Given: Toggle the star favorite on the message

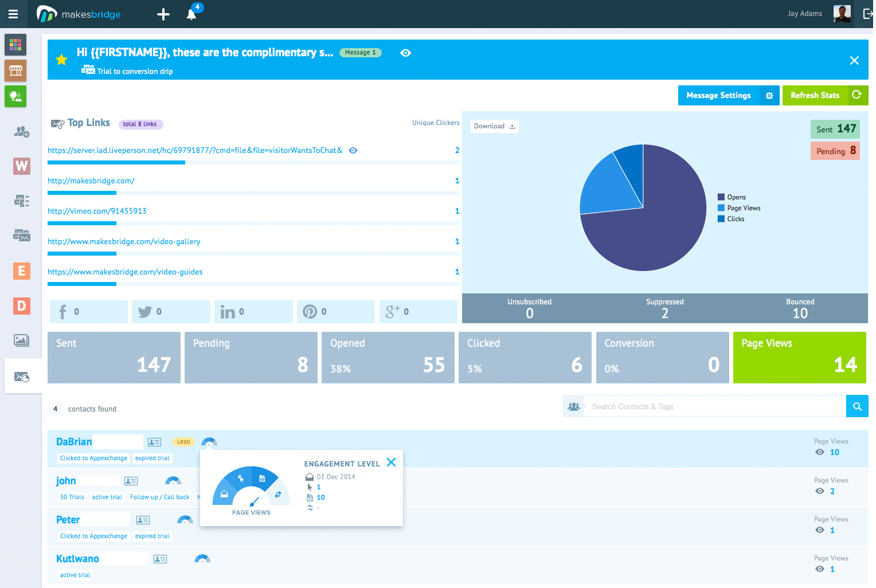Looking at the screenshot, I should (61, 59).
